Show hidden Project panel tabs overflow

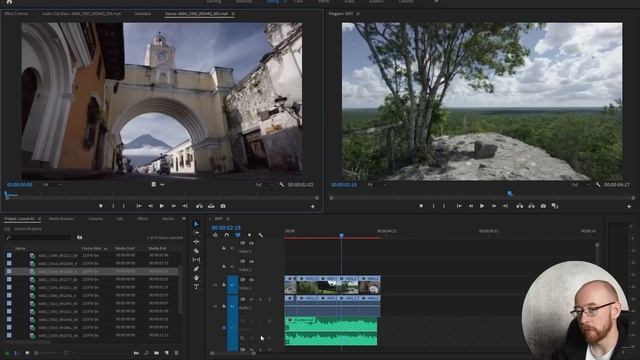(184, 219)
